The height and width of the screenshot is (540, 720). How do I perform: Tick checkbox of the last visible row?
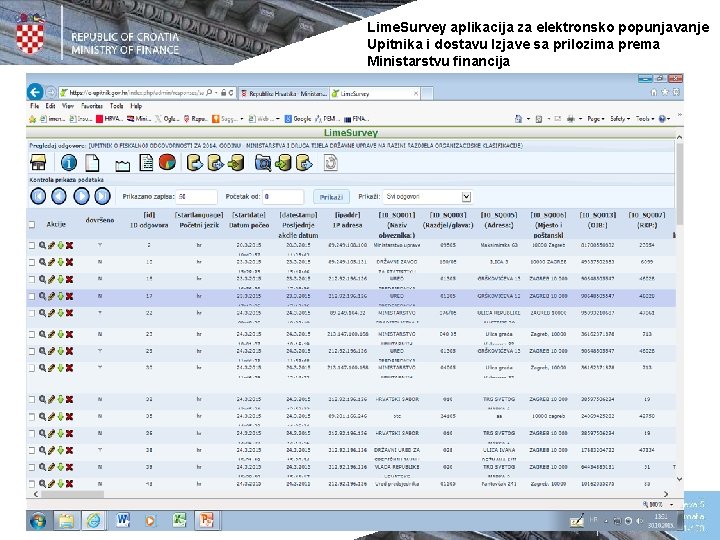[32, 484]
